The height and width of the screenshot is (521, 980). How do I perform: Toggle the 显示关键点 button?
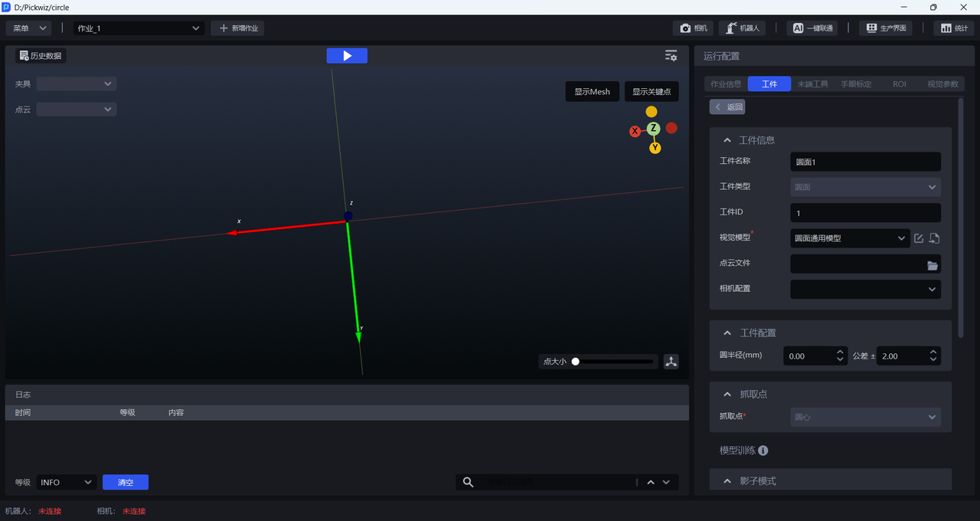tap(652, 92)
